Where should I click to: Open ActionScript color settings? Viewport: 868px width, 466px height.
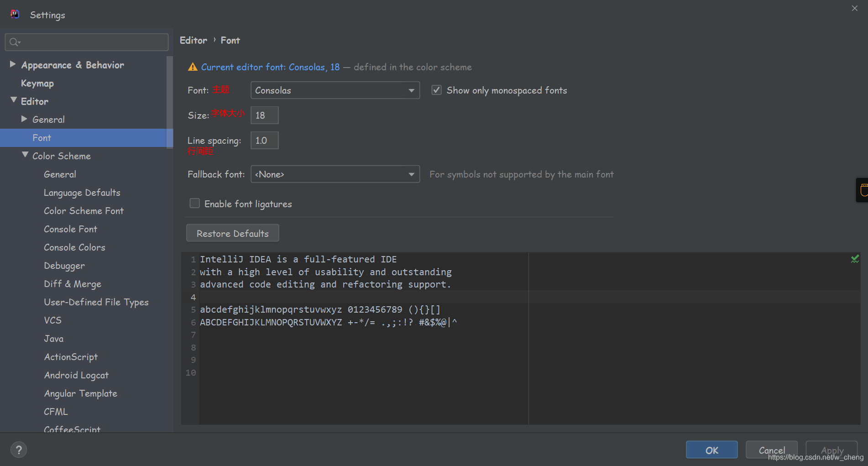coord(71,357)
